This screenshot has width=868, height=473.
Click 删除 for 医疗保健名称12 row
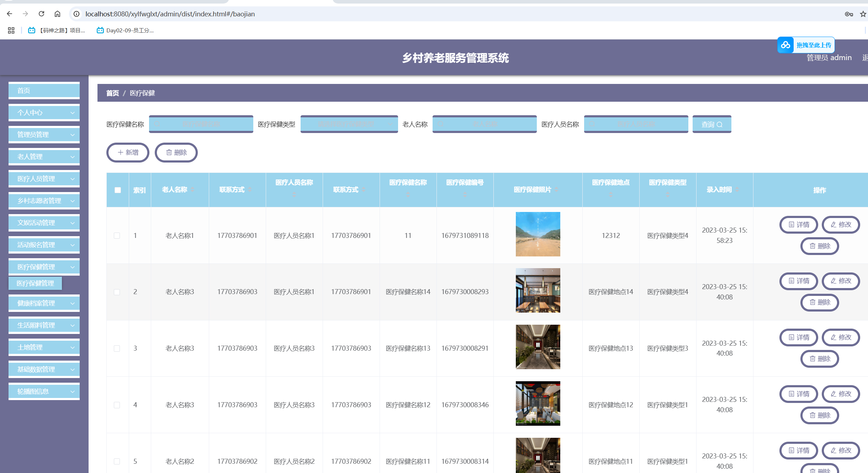pyautogui.click(x=820, y=415)
